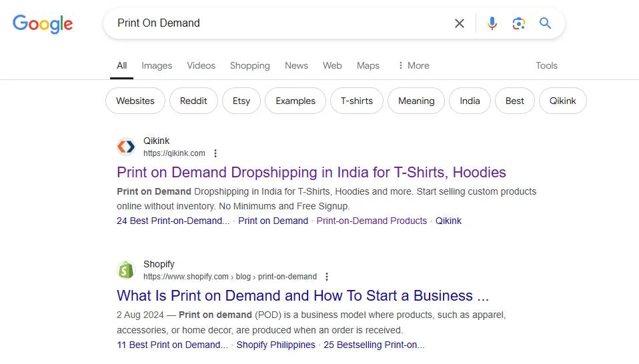The image size is (639, 364).
Task: Open the Qikink sitelink under first result
Action: click(x=448, y=221)
